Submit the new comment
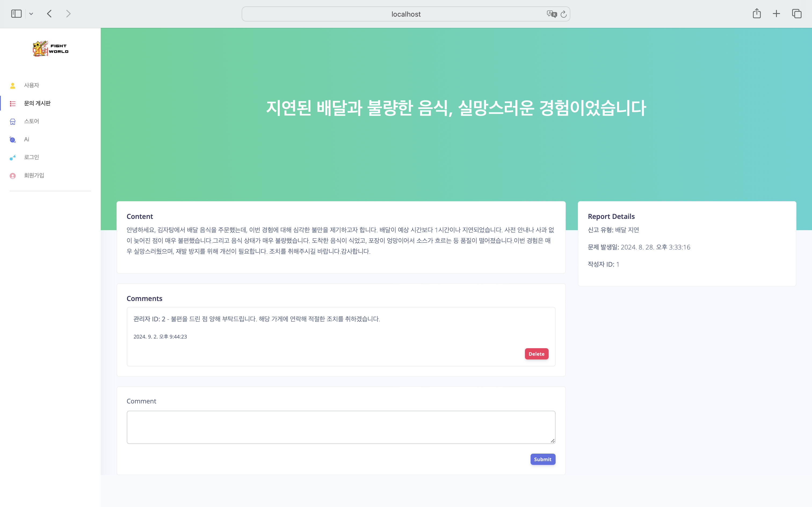 (542, 459)
